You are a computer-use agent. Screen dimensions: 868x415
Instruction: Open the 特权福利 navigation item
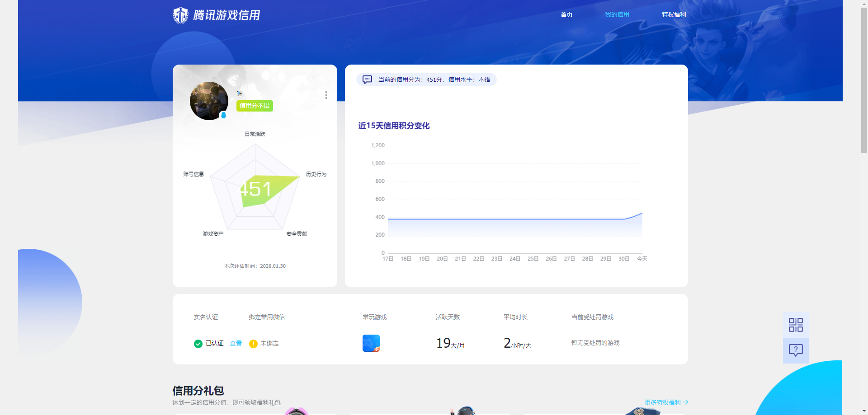674,14
